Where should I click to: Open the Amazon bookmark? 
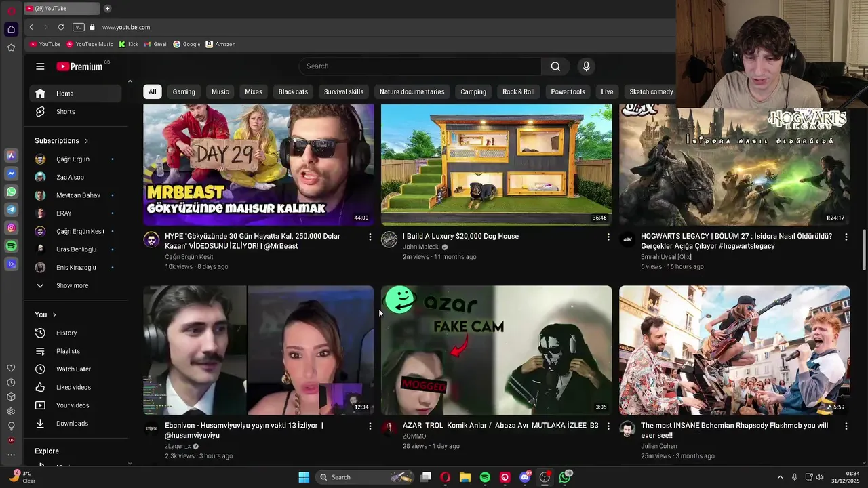coord(221,44)
